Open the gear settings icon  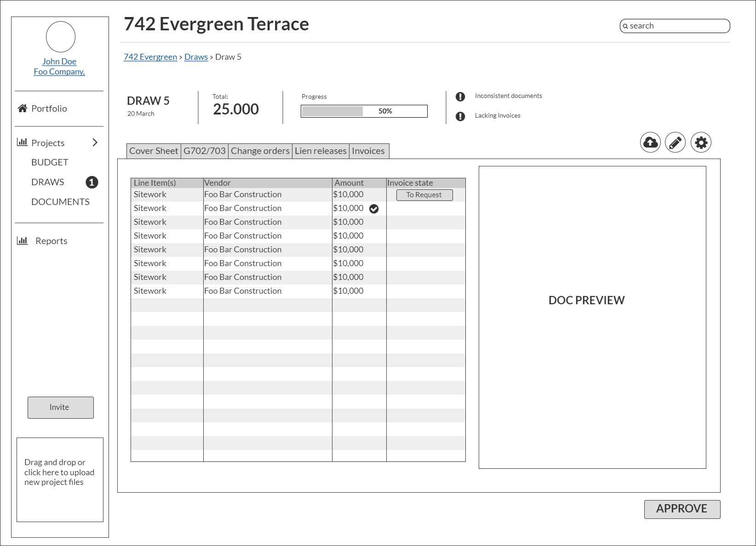tap(701, 142)
